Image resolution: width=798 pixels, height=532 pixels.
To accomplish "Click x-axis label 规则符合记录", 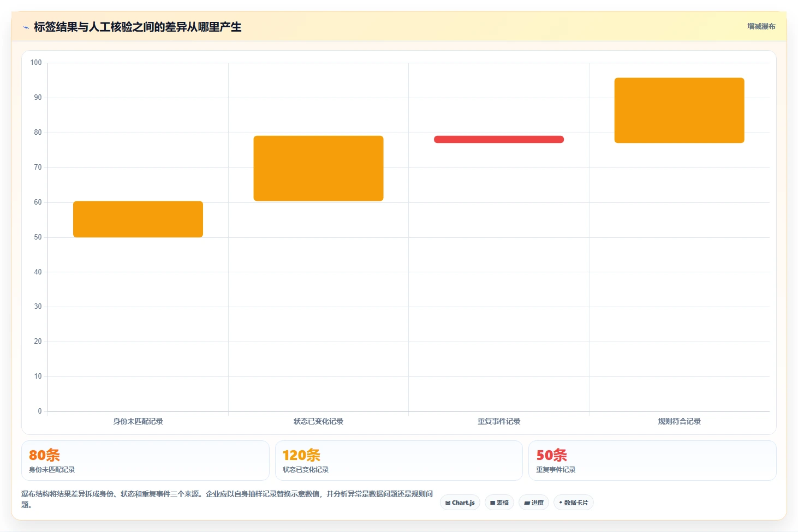I will 679,421.
